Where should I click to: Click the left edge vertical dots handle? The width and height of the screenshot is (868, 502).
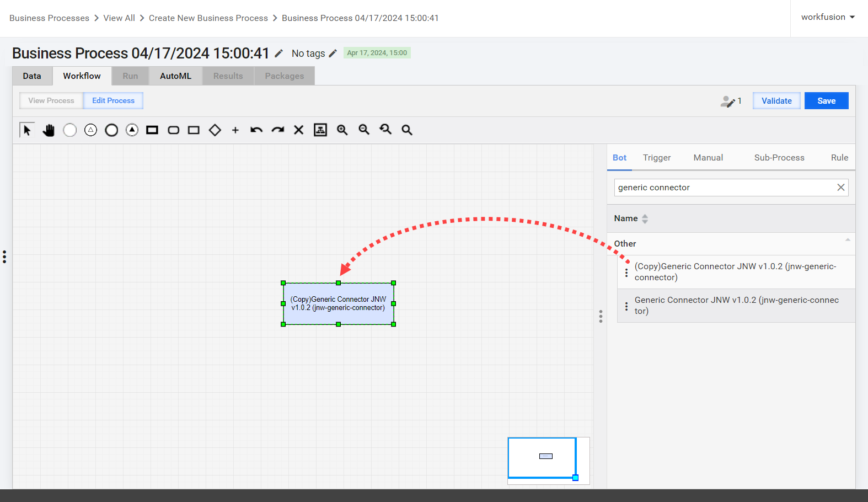4,257
